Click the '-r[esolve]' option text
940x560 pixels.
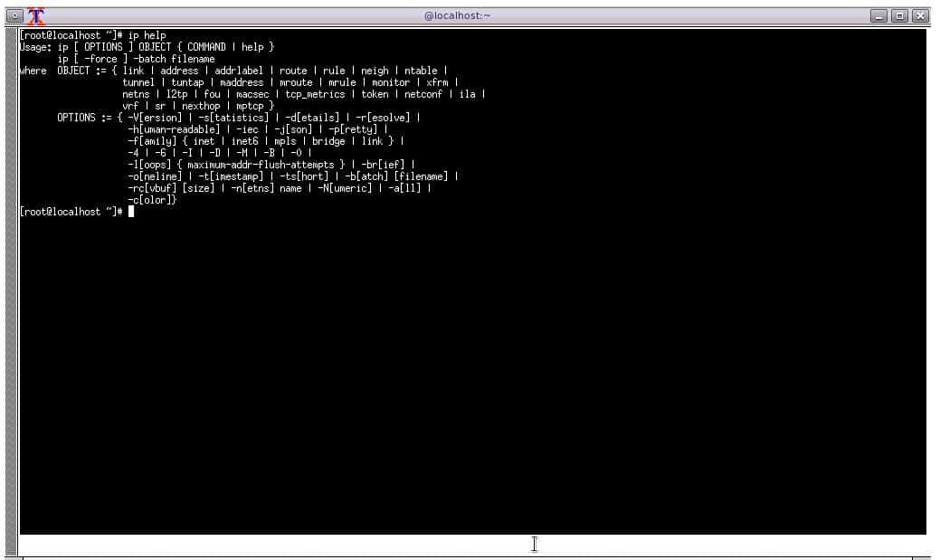pos(383,118)
